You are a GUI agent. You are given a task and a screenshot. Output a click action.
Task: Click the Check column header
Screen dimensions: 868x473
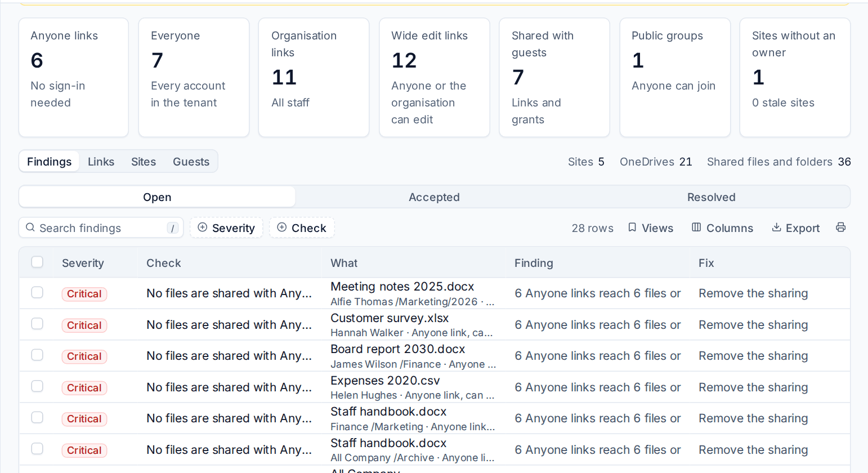click(164, 263)
